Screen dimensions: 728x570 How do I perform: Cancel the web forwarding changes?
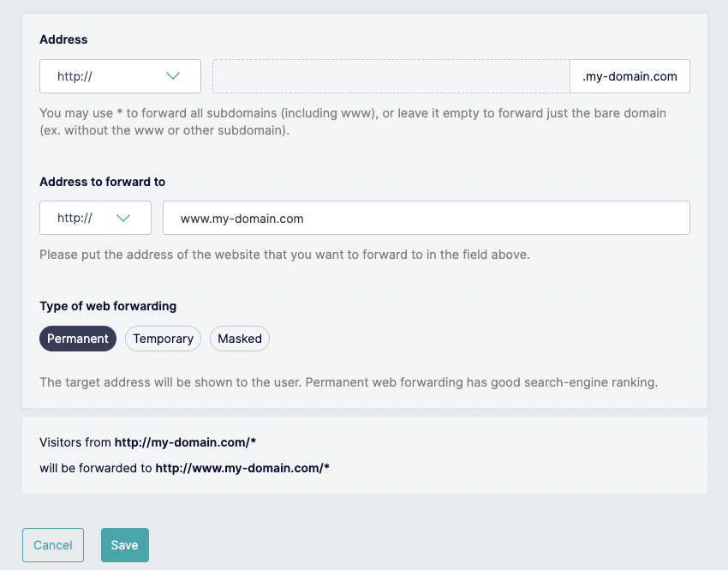coord(53,545)
